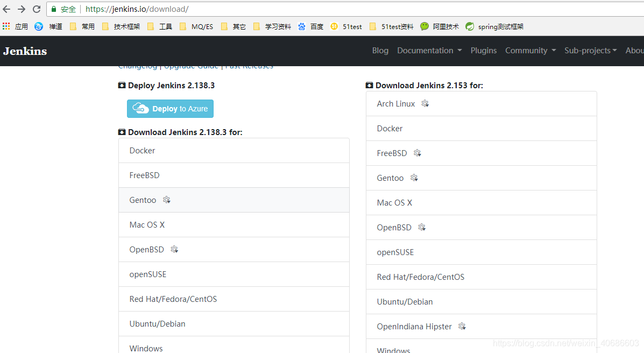
Task: Open the 51test bookmark
Action: pyautogui.click(x=346, y=27)
